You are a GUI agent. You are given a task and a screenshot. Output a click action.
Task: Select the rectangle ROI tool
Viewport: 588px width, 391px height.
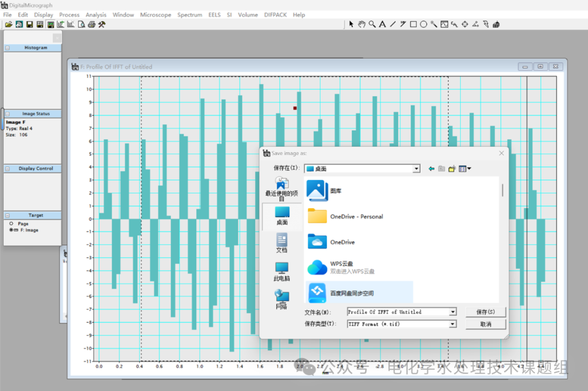413,24
